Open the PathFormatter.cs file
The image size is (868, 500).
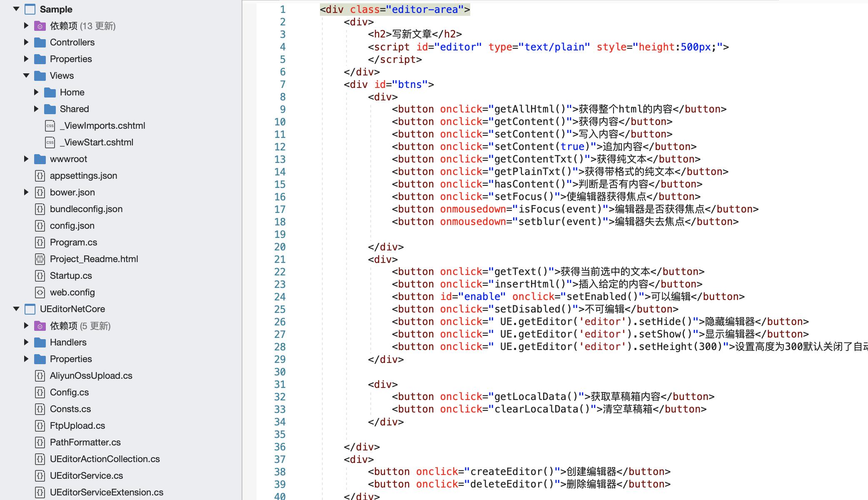(85, 442)
